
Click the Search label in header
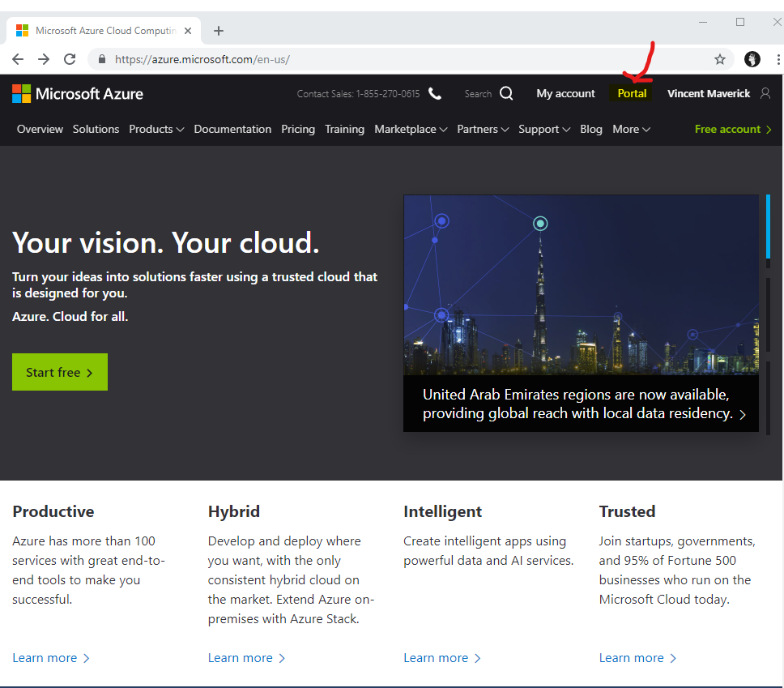478,94
